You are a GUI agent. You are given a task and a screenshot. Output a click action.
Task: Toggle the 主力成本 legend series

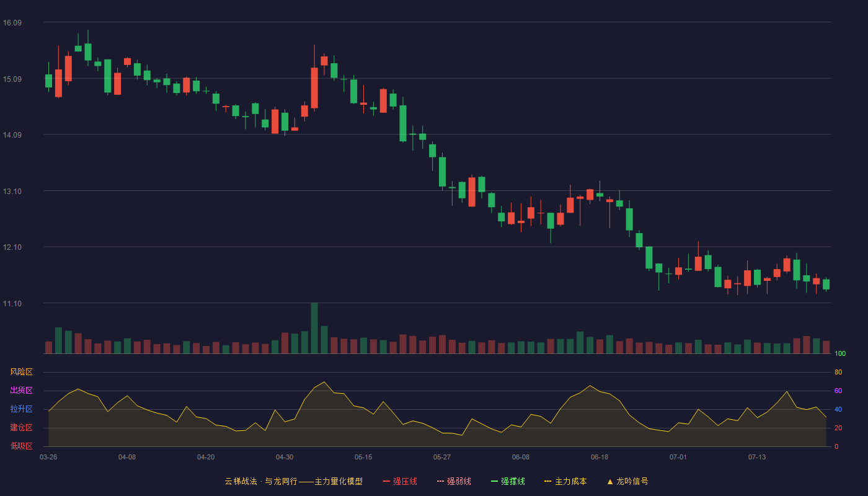565,481
